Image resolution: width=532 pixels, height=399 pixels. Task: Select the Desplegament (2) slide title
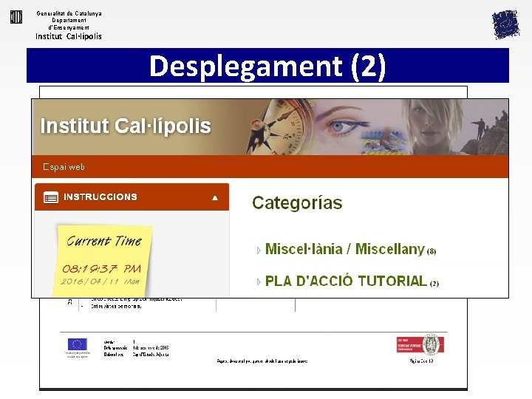tap(267, 66)
